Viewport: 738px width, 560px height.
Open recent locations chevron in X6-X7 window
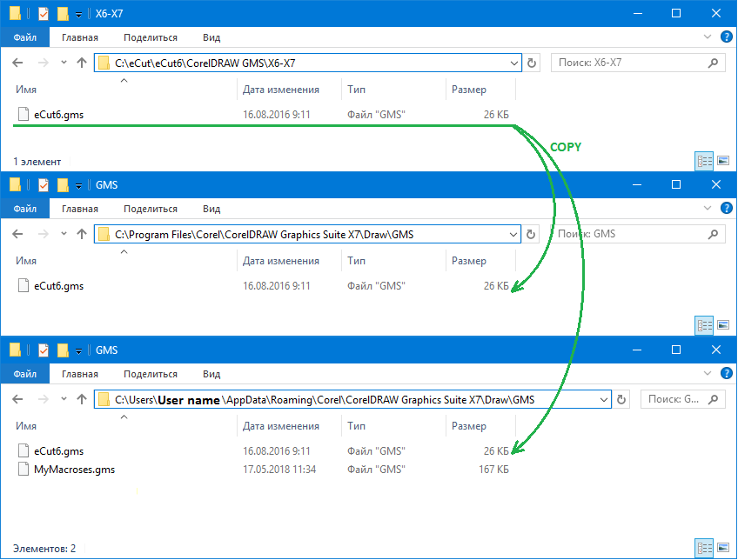(64, 63)
